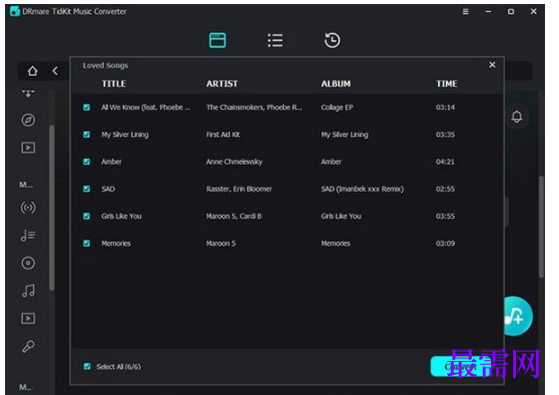Click the right page scrollbar
Viewport: 559px width, 395px height.
click(541, 226)
